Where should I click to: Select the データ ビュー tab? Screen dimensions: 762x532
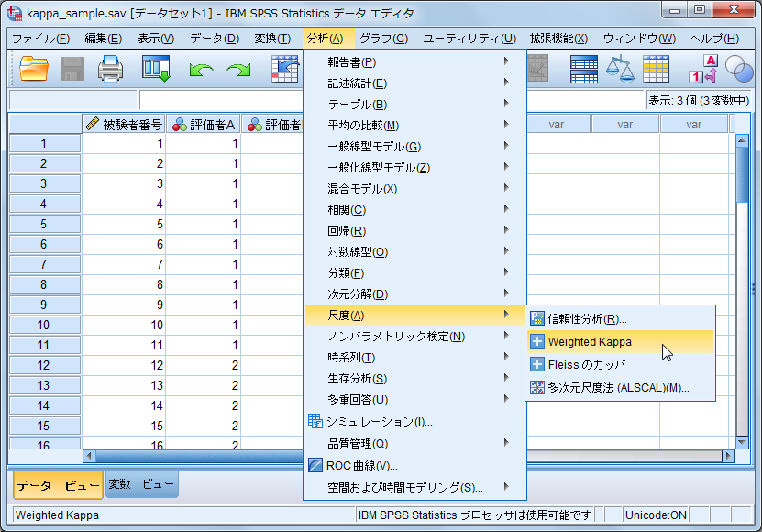57,484
